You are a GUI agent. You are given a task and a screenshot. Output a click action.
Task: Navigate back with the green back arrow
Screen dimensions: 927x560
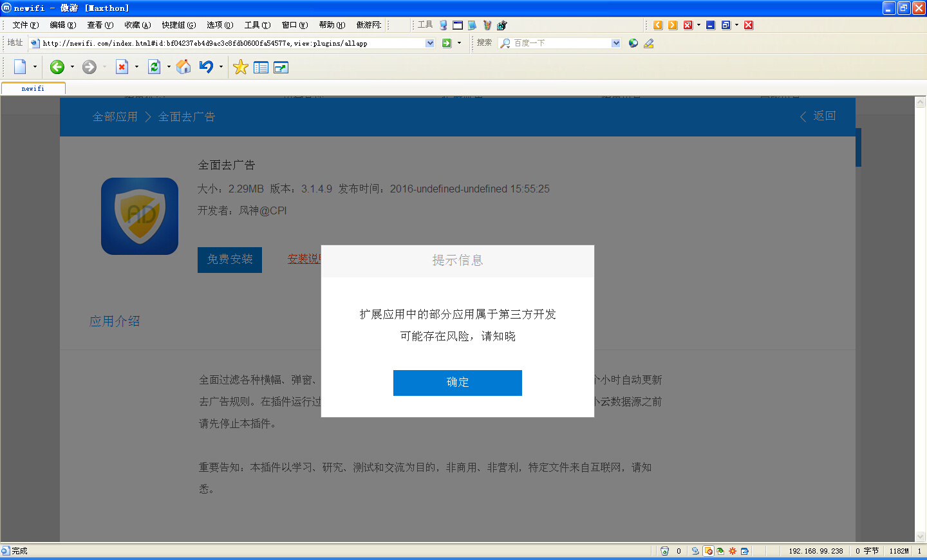(58, 67)
